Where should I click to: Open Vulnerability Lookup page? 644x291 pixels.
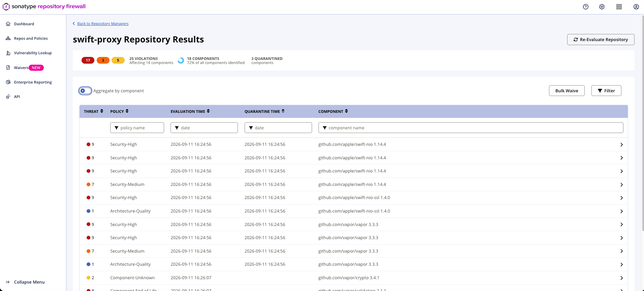point(33,53)
